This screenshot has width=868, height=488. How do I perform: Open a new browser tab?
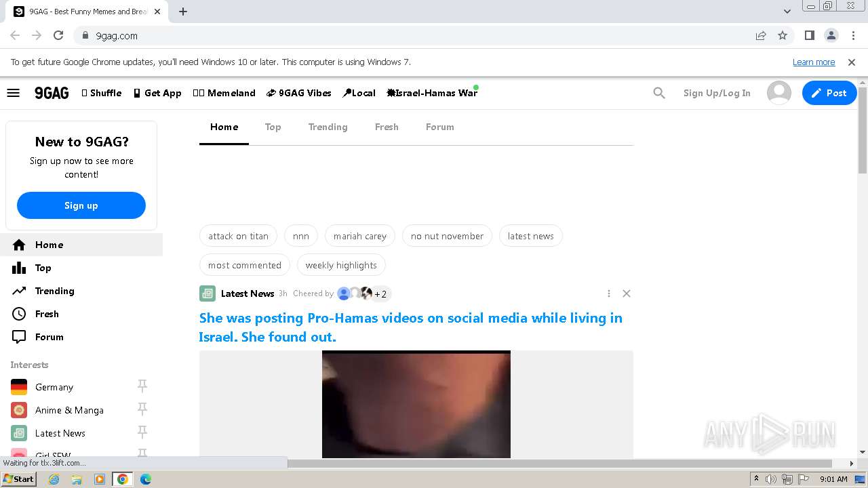point(183,12)
